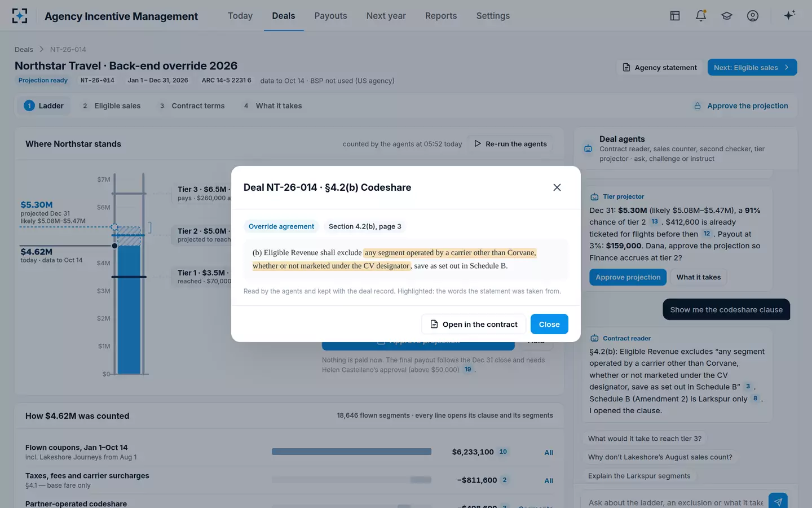Click the Deals breadcrumb link
Image resolution: width=812 pixels, height=508 pixels.
click(24, 50)
